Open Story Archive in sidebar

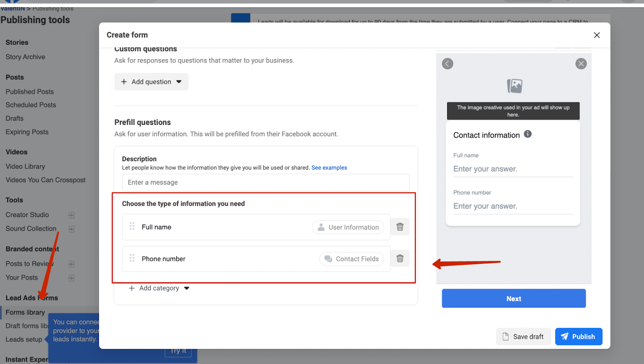click(25, 57)
